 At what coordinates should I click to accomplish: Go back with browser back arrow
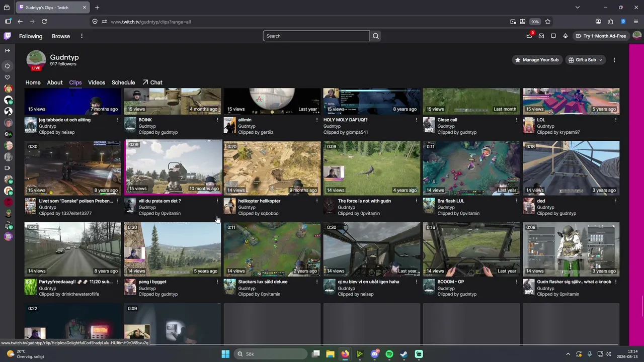[20, 22]
